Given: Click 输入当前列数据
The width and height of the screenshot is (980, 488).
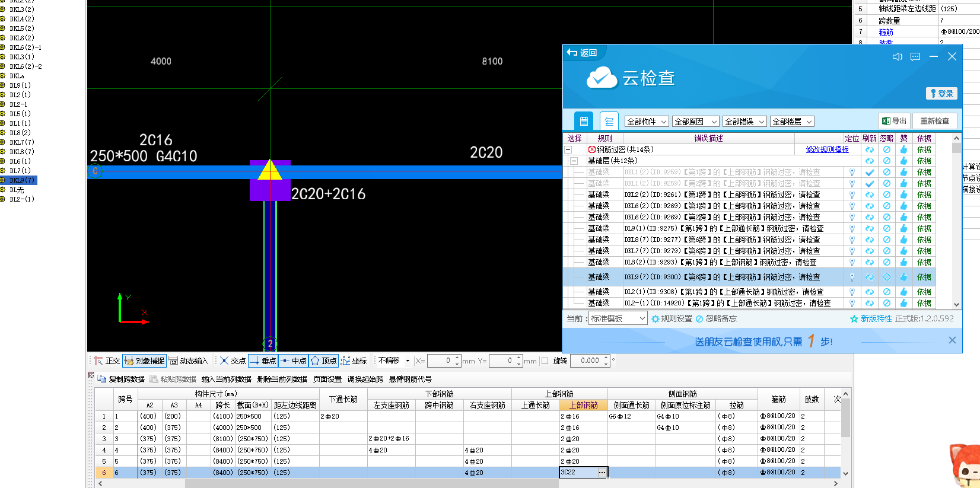Looking at the screenshot, I should pyautogui.click(x=226, y=379).
